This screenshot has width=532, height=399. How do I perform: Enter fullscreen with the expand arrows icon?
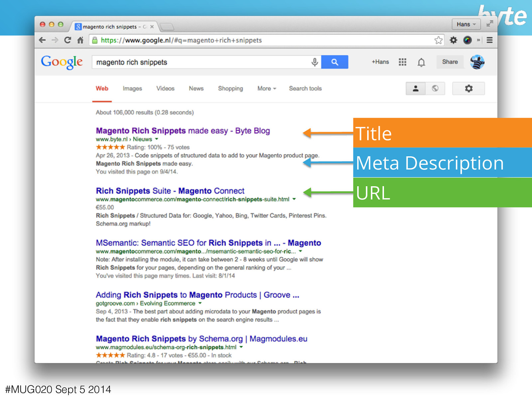pyautogui.click(x=489, y=24)
